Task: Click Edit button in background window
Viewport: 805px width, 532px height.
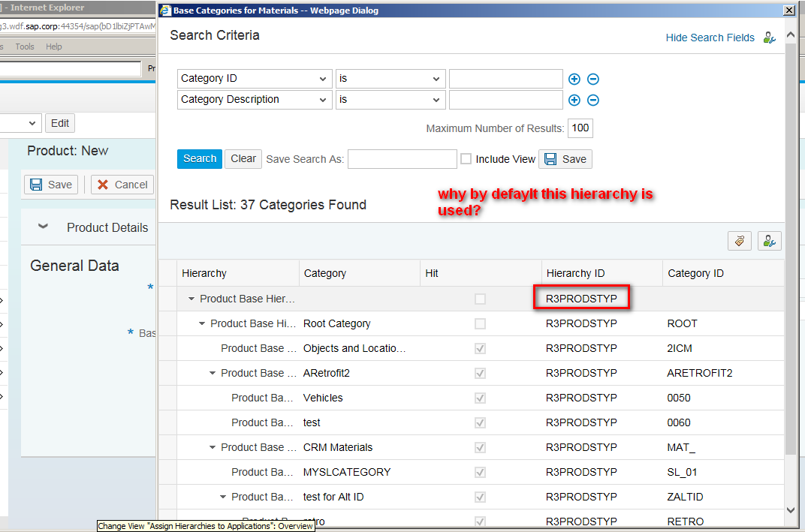Action: pos(60,123)
